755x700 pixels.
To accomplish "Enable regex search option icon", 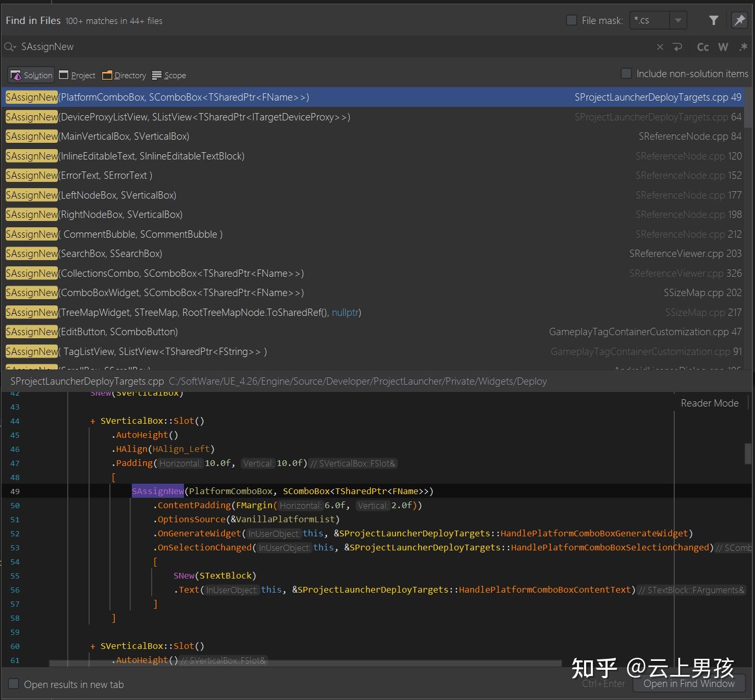I will point(743,47).
